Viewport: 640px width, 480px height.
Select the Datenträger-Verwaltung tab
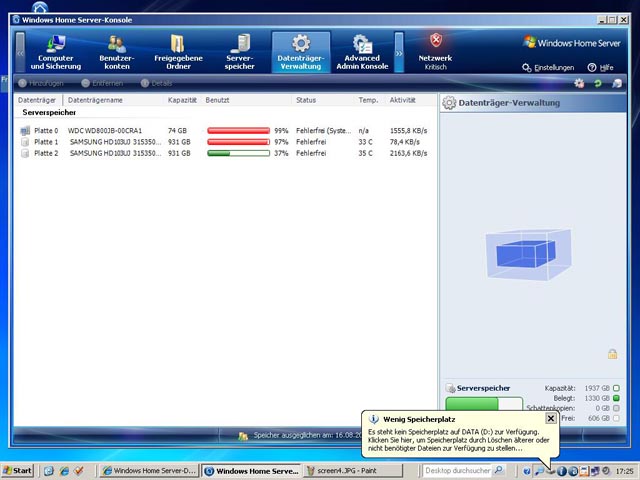tap(301, 53)
